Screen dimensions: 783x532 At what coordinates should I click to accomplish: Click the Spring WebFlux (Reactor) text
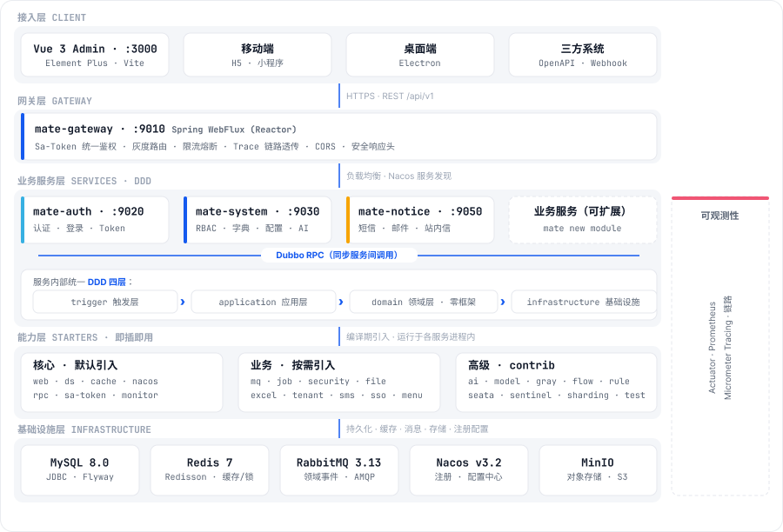pos(234,130)
